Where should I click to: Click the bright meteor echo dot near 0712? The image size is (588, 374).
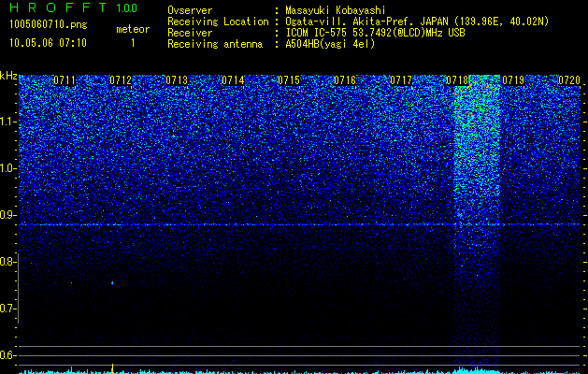112,283
